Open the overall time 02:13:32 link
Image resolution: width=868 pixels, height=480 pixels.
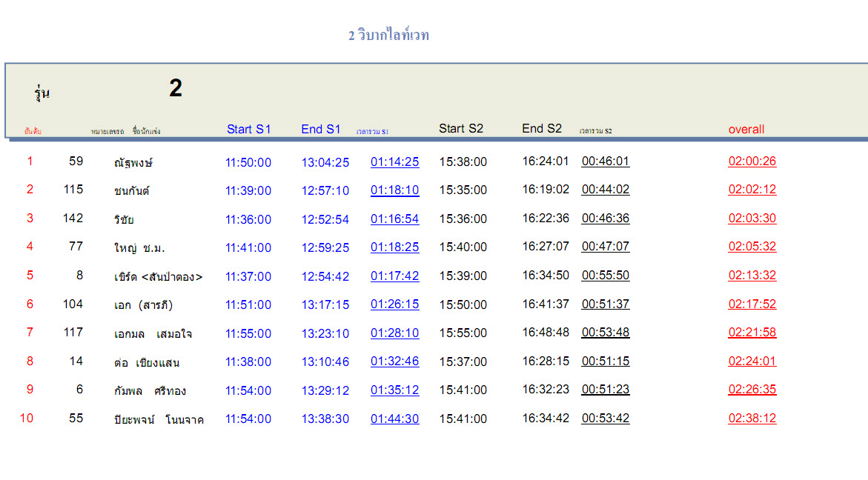tap(752, 276)
